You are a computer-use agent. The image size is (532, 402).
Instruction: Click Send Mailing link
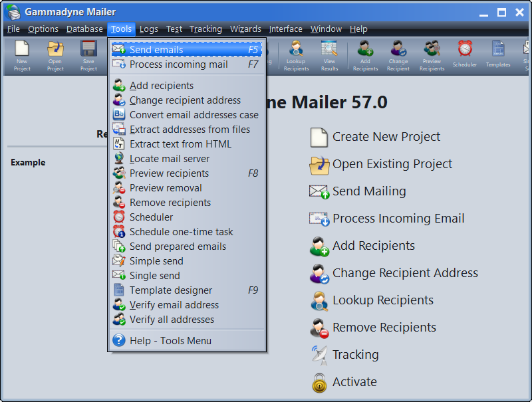click(x=369, y=191)
